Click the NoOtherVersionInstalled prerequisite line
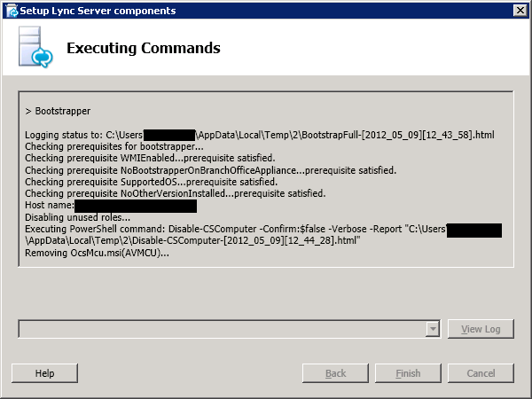This screenshot has width=532, height=399. (175, 193)
